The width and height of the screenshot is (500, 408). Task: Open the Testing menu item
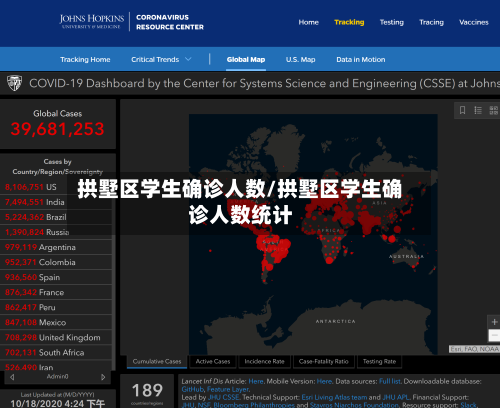[392, 22]
